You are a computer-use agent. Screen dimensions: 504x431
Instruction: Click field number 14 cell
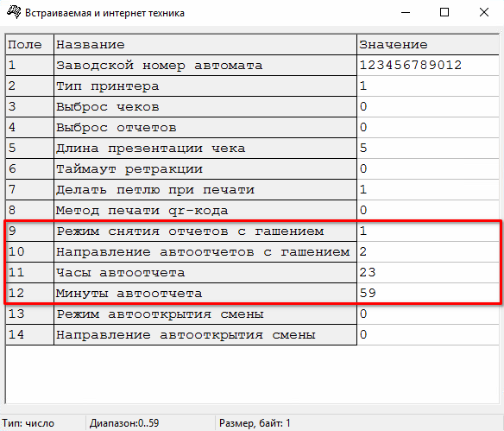pos(29,334)
